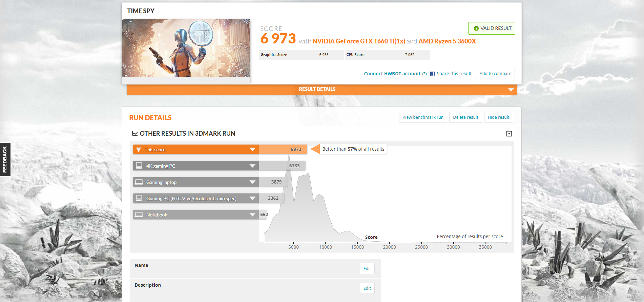Click the Run Details heading
The width and height of the screenshot is (644, 302).
tap(150, 118)
